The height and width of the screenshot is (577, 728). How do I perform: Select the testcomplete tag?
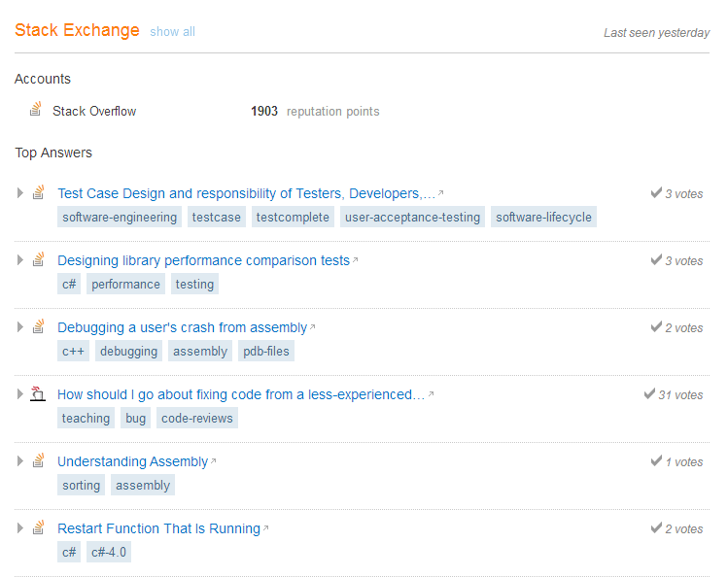tap(293, 217)
